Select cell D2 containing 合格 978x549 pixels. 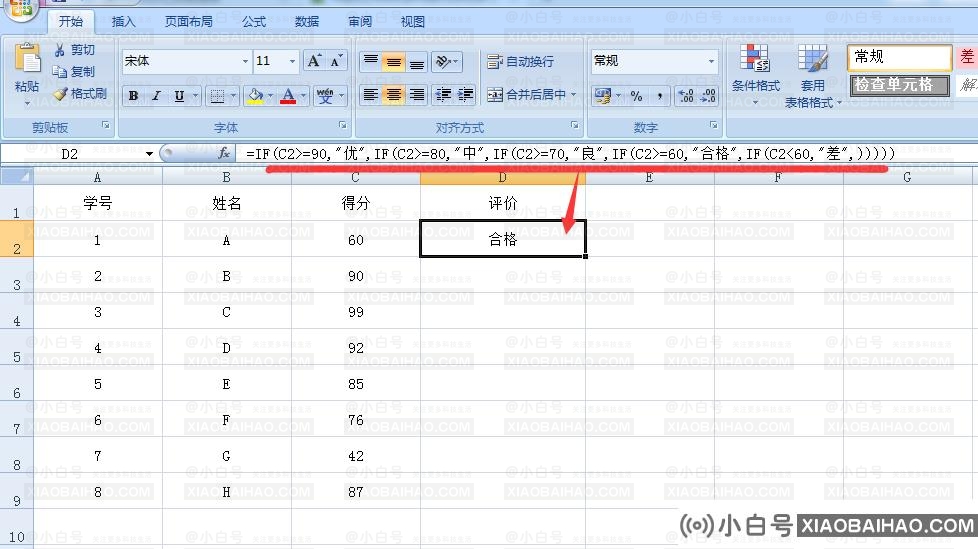click(503, 238)
